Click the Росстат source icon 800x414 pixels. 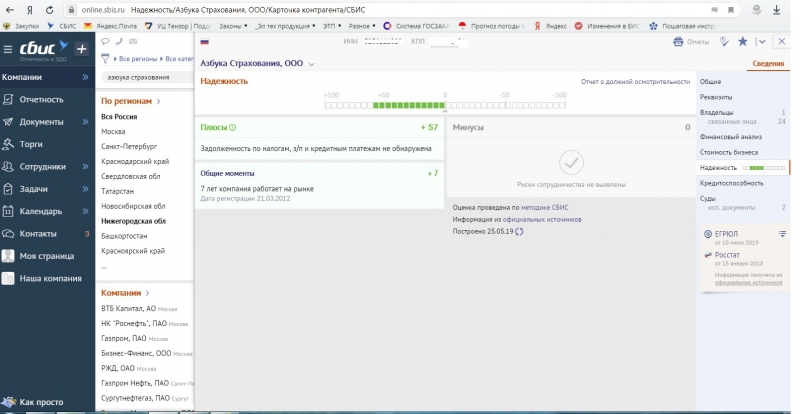click(x=708, y=255)
